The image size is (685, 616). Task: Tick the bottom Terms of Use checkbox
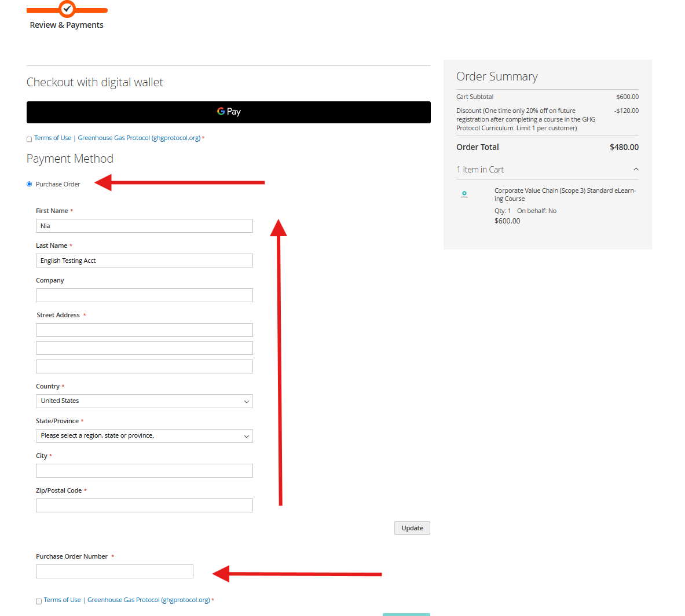39,601
